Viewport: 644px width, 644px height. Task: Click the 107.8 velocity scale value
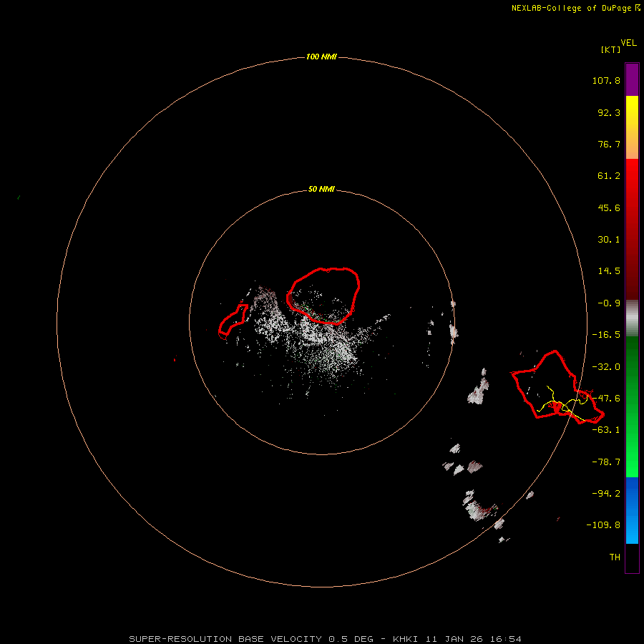tap(606, 80)
